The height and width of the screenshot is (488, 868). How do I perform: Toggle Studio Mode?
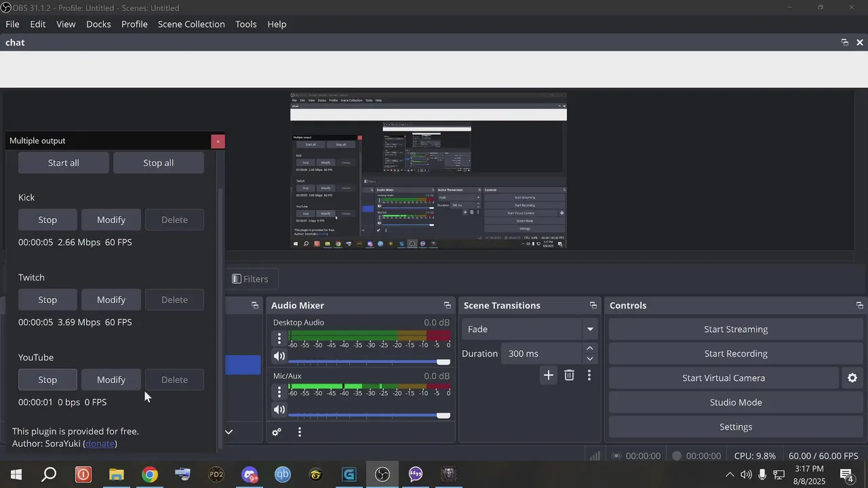pyautogui.click(x=736, y=403)
